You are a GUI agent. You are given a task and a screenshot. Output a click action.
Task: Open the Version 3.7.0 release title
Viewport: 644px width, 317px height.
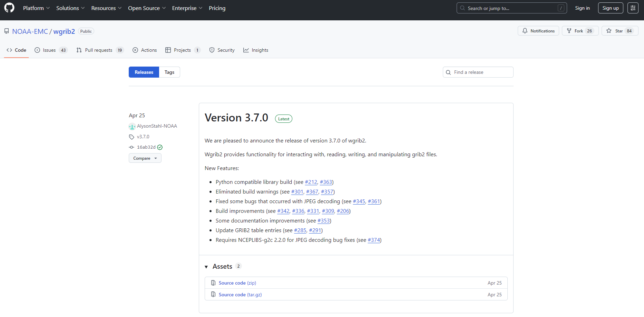point(236,118)
